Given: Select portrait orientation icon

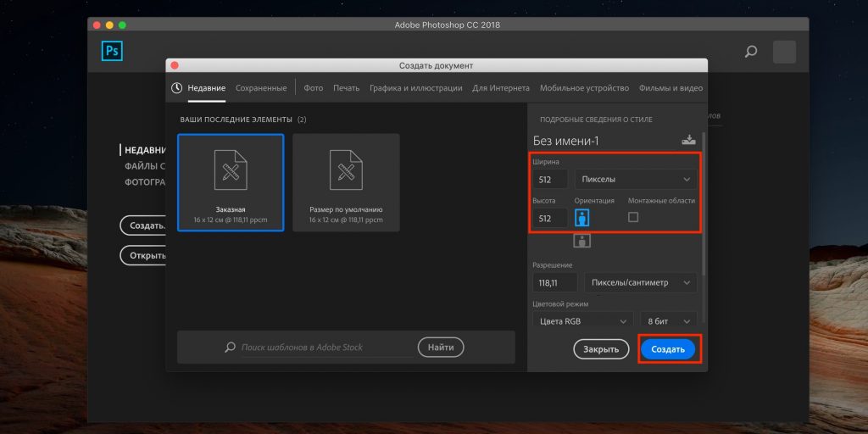Looking at the screenshot, I should pos(582,218).
